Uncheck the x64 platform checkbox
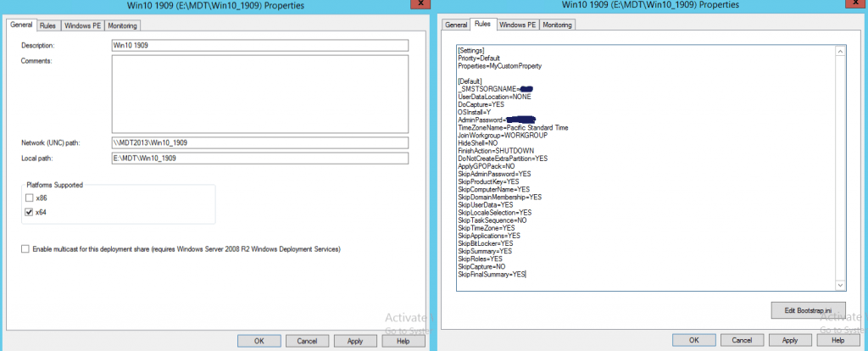The width and height of the screenshot is (868, 351). click(x=29, y=212)
